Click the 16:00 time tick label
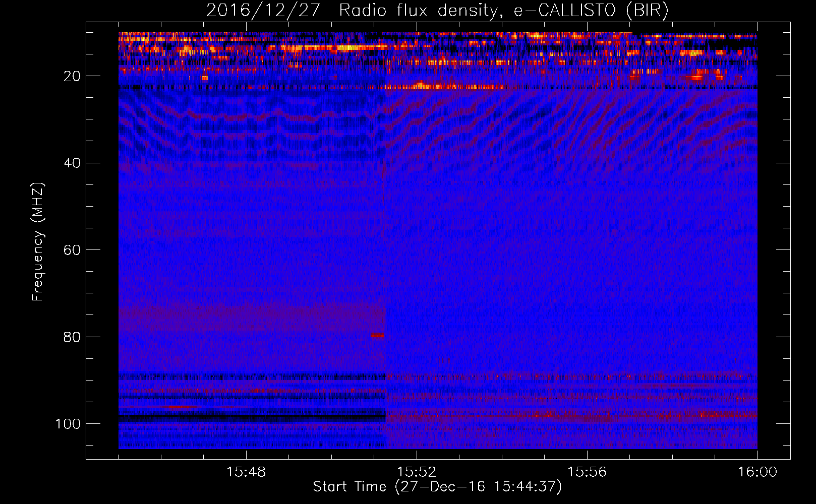Screen dimensions: 816x504 [x=757, y=472]
